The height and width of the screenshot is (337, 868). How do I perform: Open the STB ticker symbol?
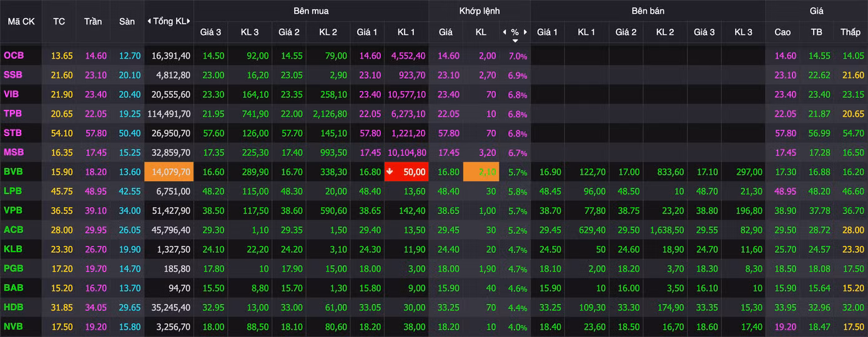(x=12, y=133)
